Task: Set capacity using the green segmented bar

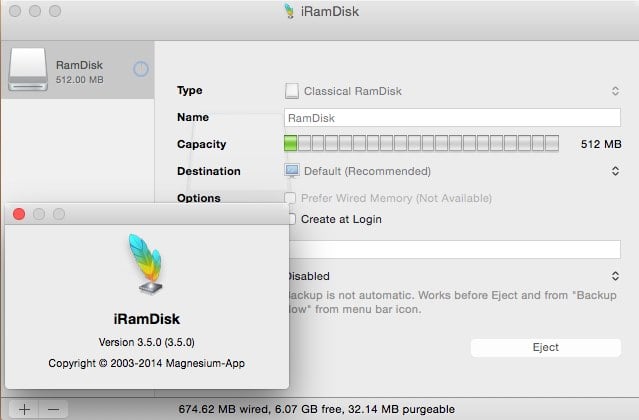Action: tap(421, 143)
